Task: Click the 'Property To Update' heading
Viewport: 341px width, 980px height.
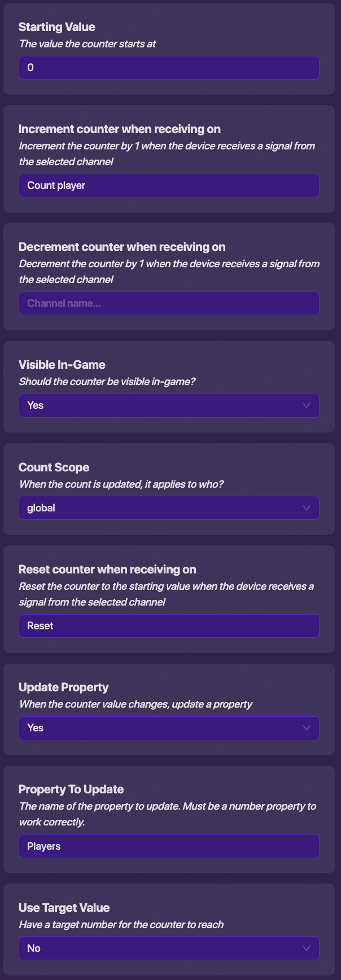Action: click(71, 789)
